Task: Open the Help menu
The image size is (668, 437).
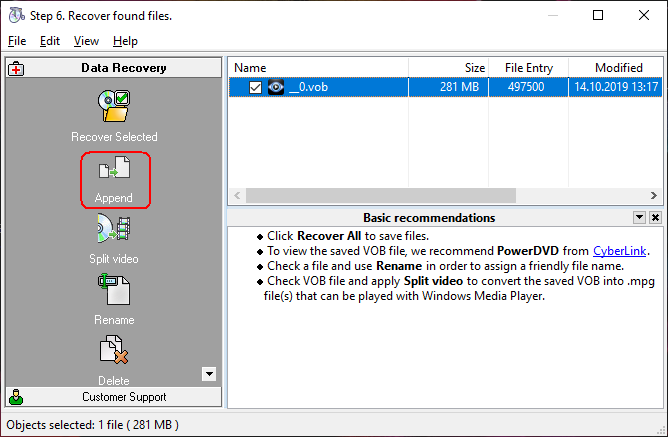Action: [125, 41]
